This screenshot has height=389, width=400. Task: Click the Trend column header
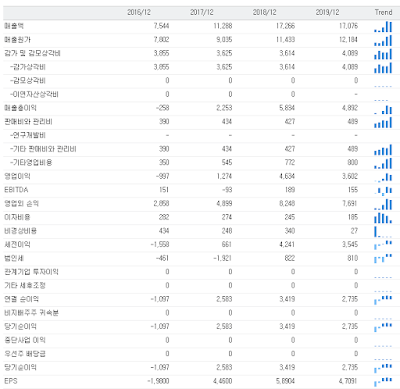pyautogui.click(x=383, y=12)
